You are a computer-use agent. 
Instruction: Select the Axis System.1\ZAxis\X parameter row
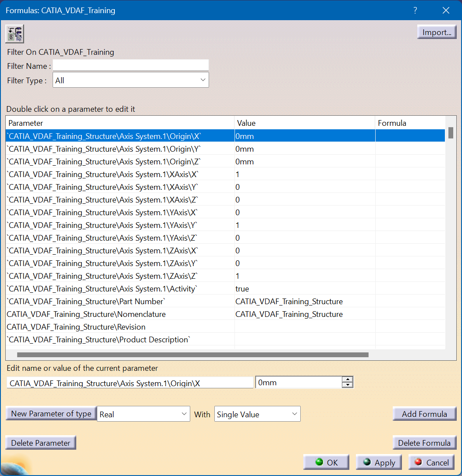(x=225, y=250)
